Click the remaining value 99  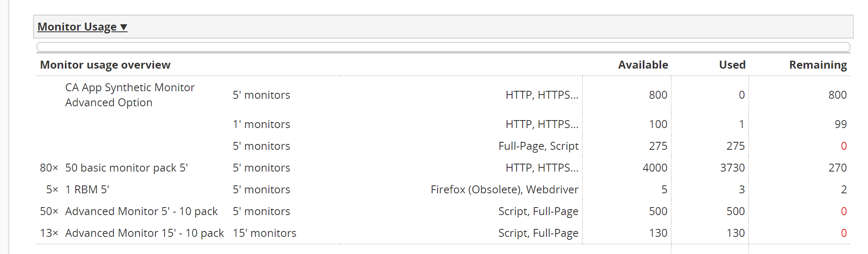pyautogui.click(x=840, y=124)
